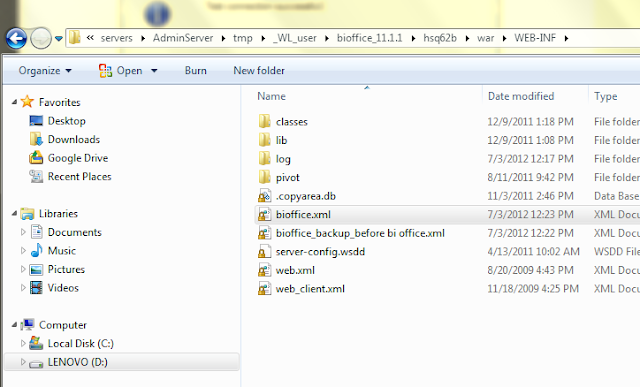Select the web.xml file icon
Image resolution: width=640 pixels, height=387 pixels.
pos(264,270)
